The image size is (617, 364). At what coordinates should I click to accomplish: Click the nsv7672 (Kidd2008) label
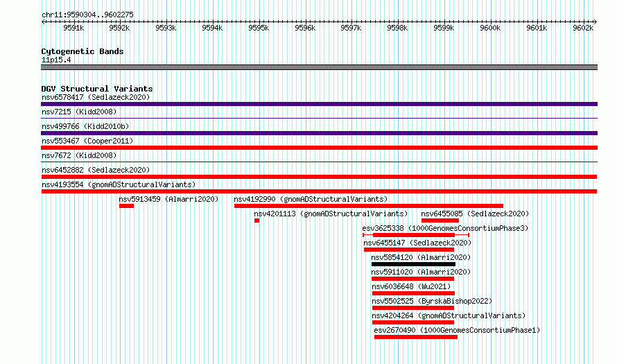[79, 155]
